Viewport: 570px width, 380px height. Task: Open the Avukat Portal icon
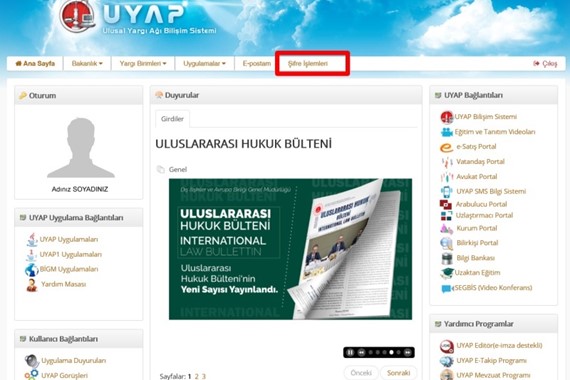click(x=447, y=177)
